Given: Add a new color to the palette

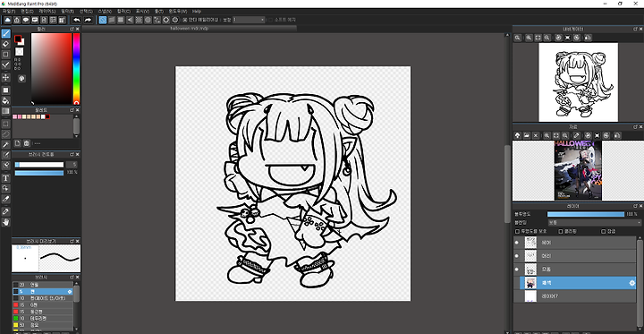Looking at the screenshot, I should (x=18, y=143).
